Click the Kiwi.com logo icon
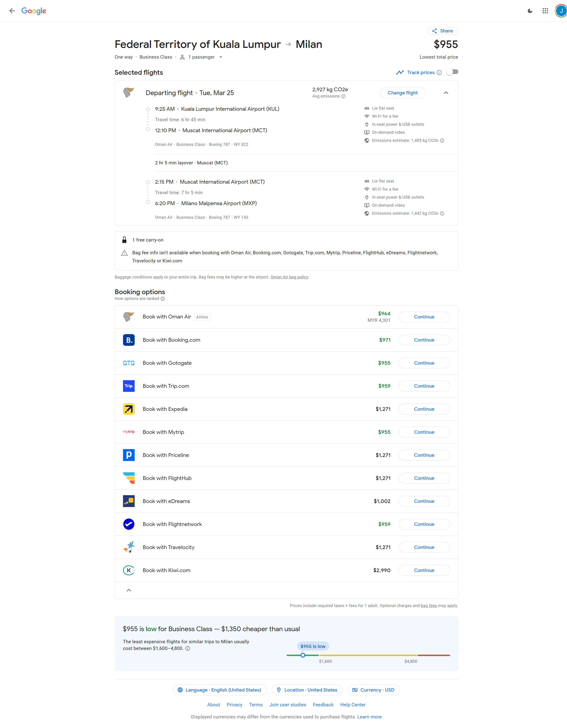The image size is (567, 728). click(129, 570)
